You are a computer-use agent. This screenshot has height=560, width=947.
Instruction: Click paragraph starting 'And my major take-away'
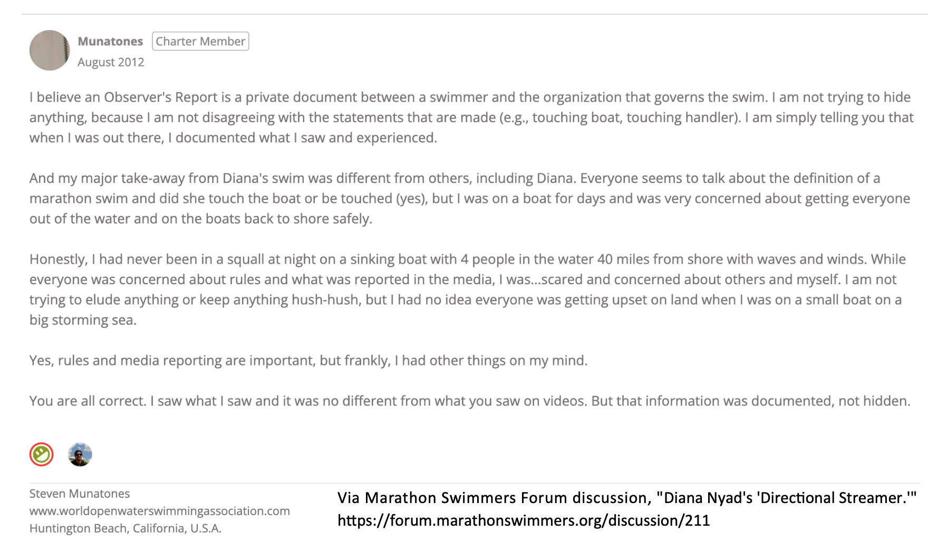470,198
